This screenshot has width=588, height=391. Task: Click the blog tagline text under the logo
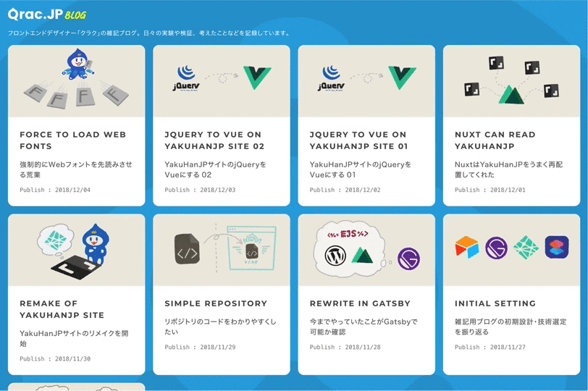click(149, 33)
